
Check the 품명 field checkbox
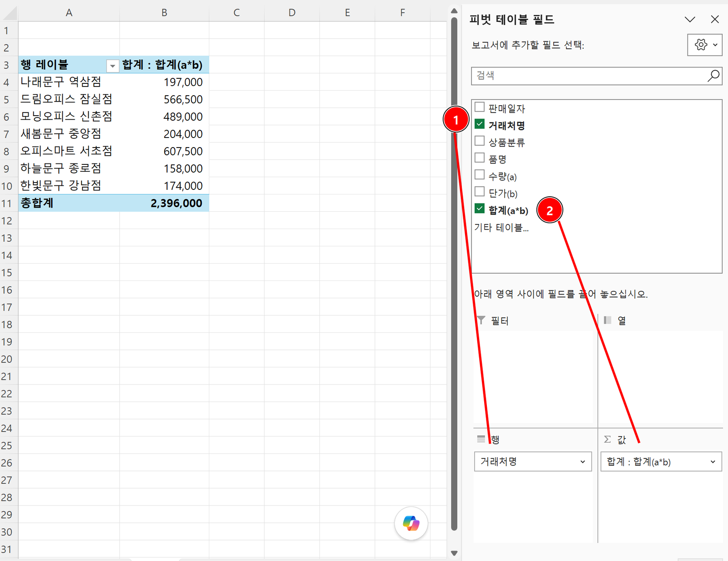[x=480, y=158]
